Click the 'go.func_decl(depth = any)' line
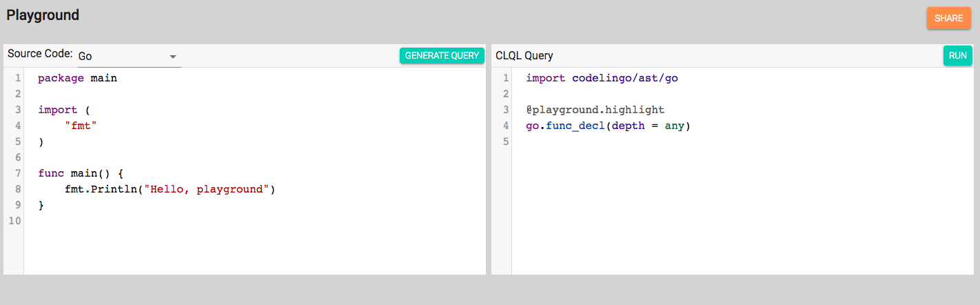 pyautogui.click(x=608, y=126)
